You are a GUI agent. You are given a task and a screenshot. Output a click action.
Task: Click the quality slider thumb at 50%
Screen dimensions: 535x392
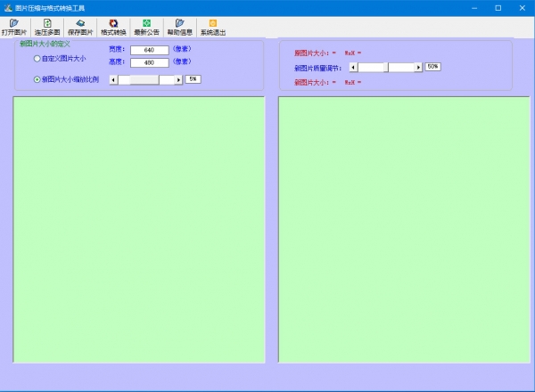(386, 67)
